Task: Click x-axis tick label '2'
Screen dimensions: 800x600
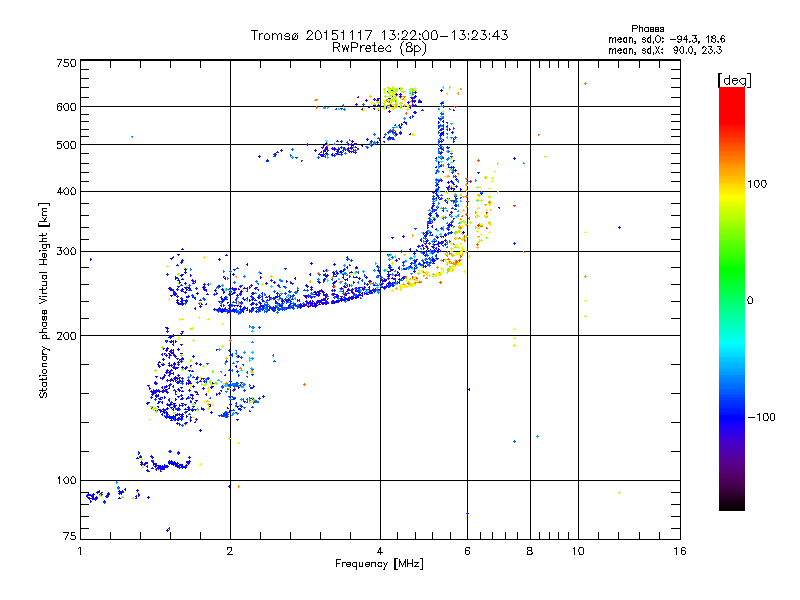Action: pos(230,551)
